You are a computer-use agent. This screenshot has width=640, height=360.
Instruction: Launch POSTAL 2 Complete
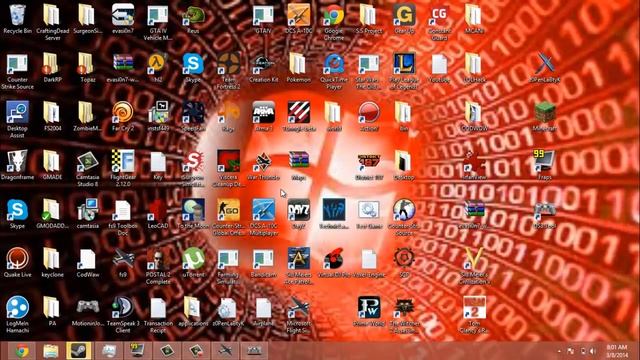pos(158,266)
